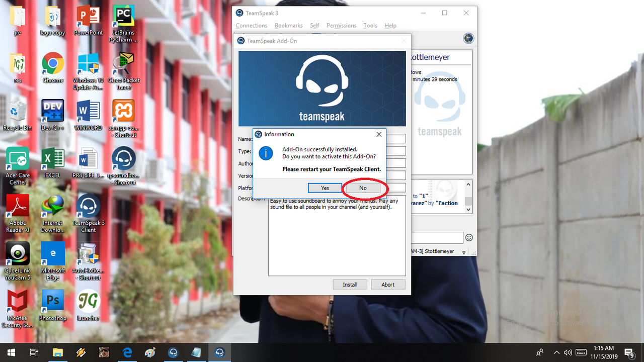The width and height of the screenshot is (644, 362).
Task: Open the Bookmarks menu in TeamSpeak 3
Action: coord(289,26)
